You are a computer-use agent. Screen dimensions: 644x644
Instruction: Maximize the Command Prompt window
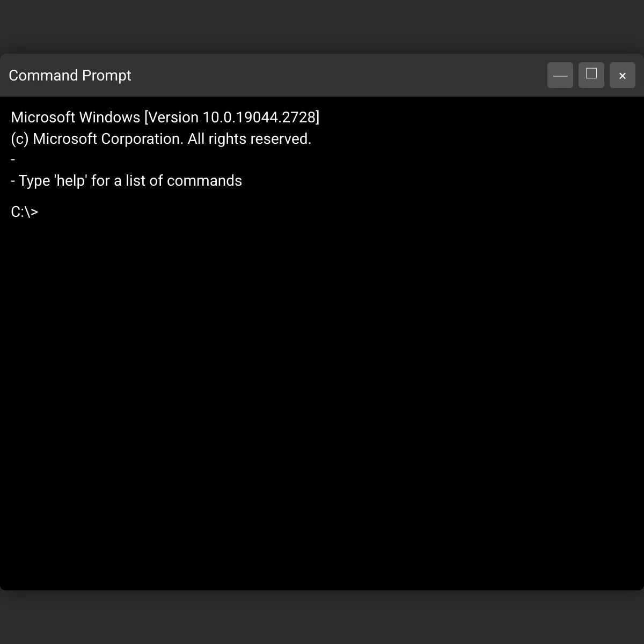591,75
